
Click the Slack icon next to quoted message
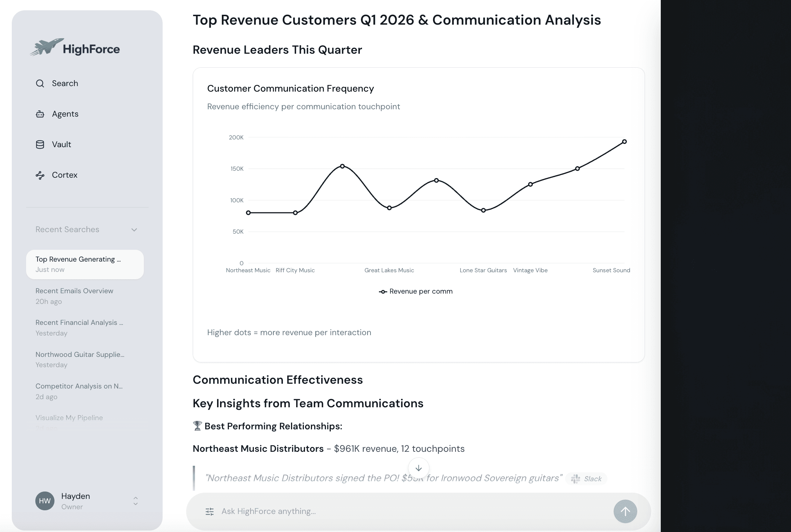pos(575,478)
